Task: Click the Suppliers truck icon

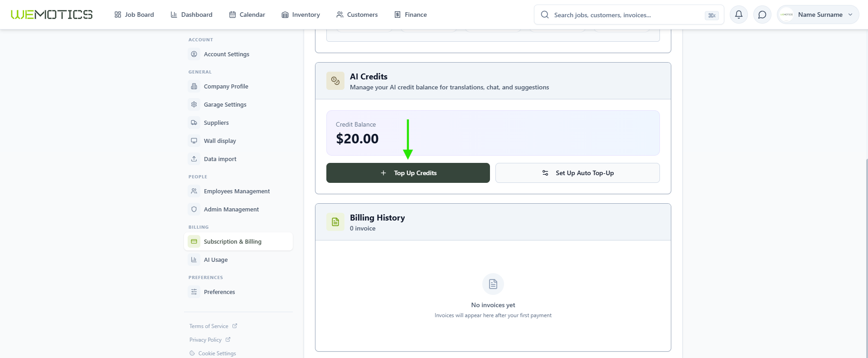Action: click(194, 123)
